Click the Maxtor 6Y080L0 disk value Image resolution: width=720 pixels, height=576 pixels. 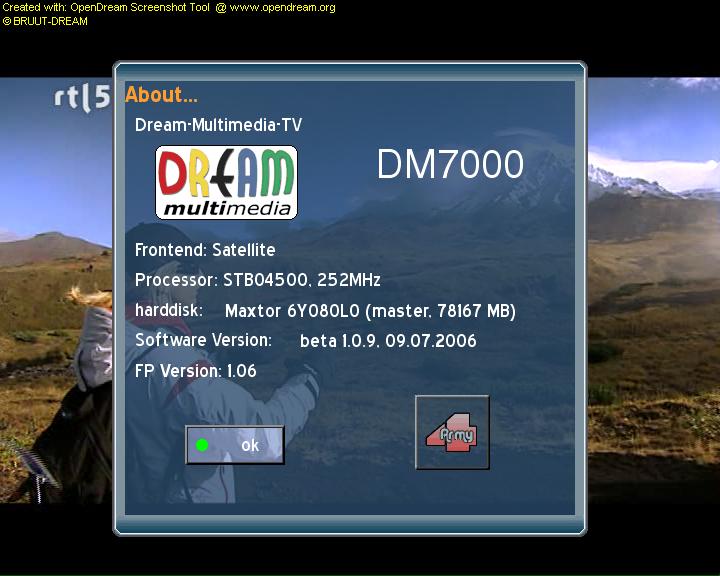(370, 311)
